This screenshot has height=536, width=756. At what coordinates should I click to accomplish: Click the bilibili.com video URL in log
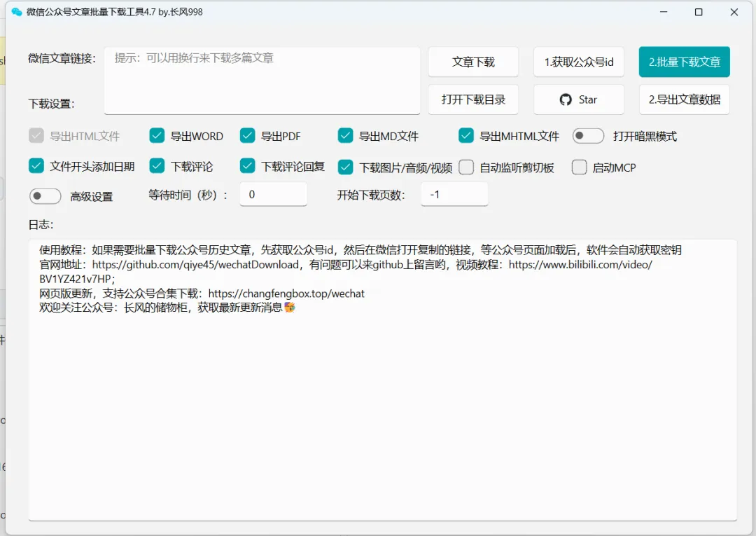point(580,265)
